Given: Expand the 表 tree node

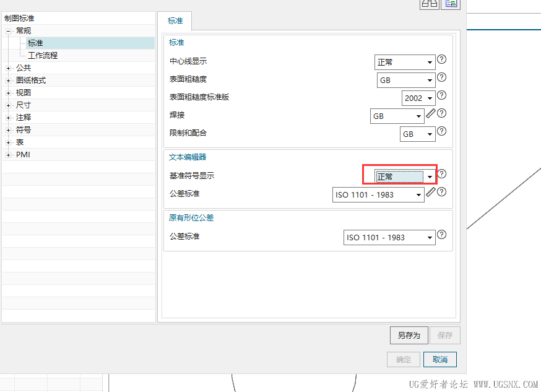Looking at the screenshot, I should 8,142.
